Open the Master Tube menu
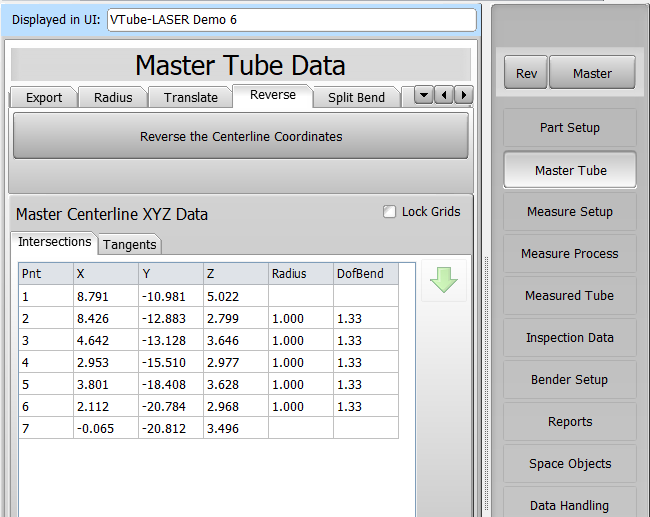The height and width of the screenshot is (517, 650). click(570, 170)
